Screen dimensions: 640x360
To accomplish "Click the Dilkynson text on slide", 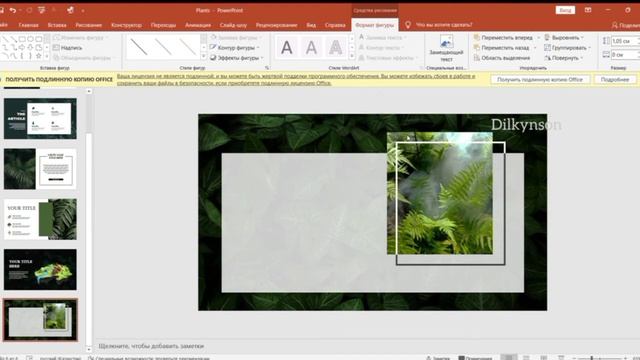I will [x=526, y=124].
